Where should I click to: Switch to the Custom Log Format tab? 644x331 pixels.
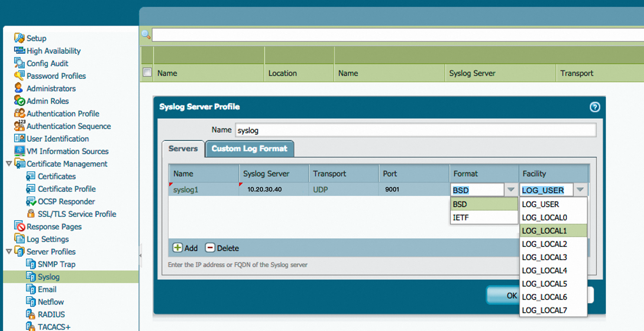coord(249,149)
